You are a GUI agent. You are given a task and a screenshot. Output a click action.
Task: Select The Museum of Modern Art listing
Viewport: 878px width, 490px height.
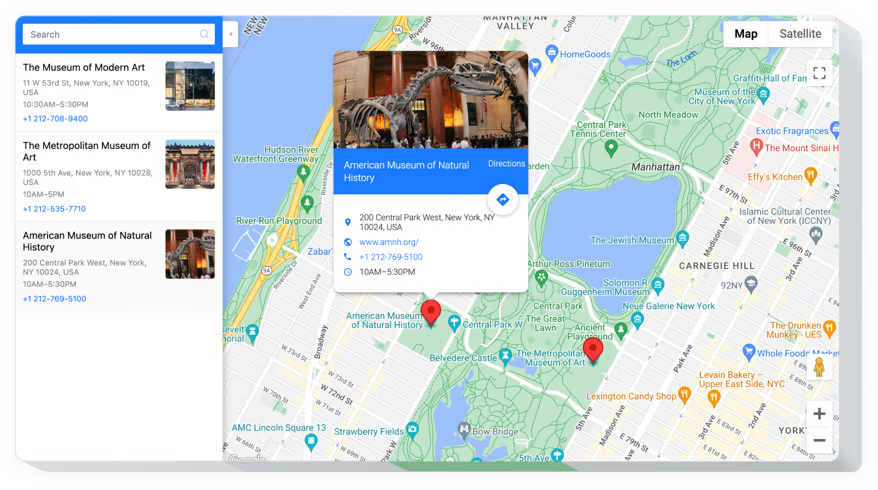coord(119,92)
